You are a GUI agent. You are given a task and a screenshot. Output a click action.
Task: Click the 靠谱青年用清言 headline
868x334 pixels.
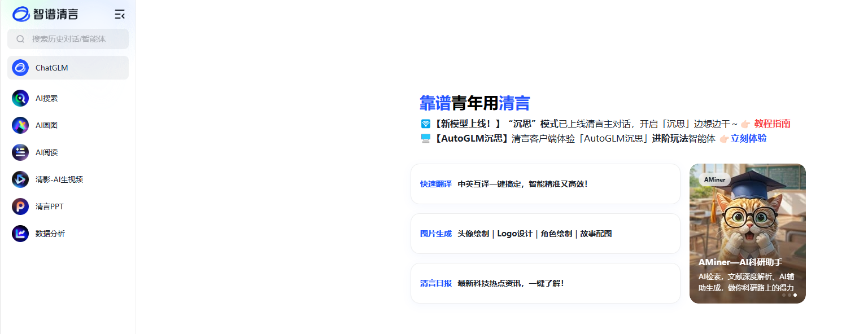474,103
